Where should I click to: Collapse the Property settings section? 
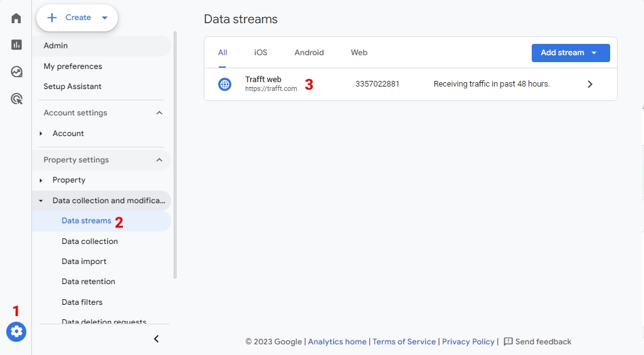pyautogui.click(x=159, y=160)
